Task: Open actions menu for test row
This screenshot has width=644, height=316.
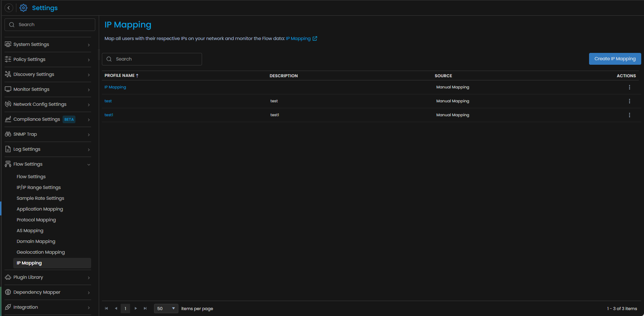Action: coord(629,101)
